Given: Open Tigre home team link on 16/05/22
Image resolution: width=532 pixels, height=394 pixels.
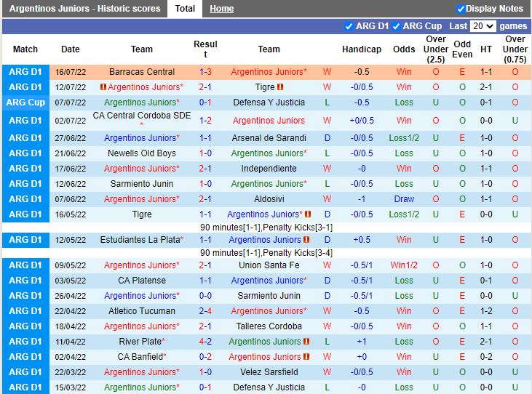Looking at the screenshot, I should pos(142,214).
